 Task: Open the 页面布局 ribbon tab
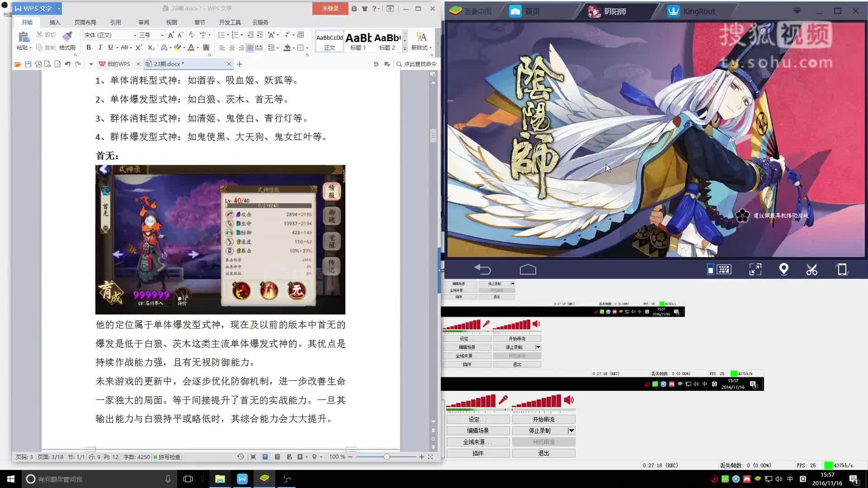click(x=85, y=22)
